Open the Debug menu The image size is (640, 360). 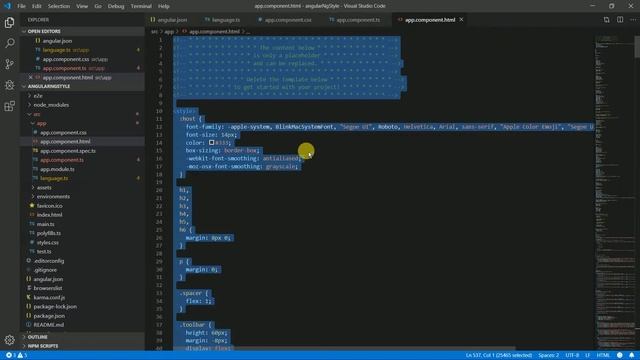tap(116, 6)
